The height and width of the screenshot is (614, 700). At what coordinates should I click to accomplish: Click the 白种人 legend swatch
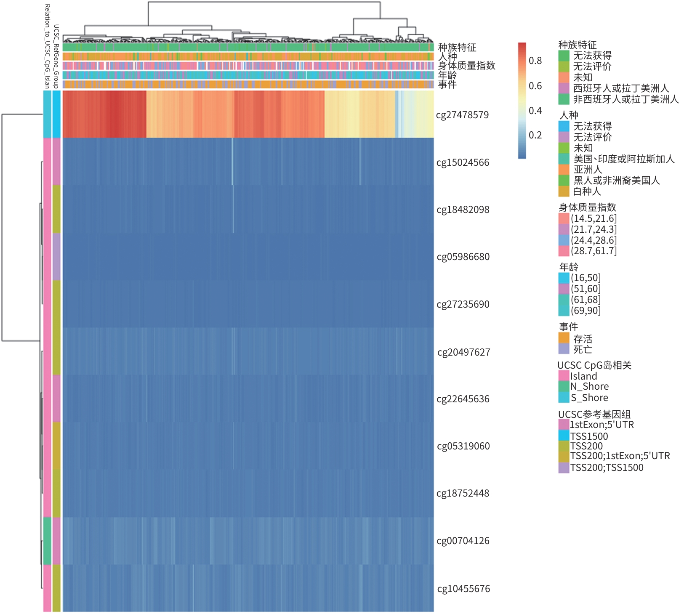[564, 191]
